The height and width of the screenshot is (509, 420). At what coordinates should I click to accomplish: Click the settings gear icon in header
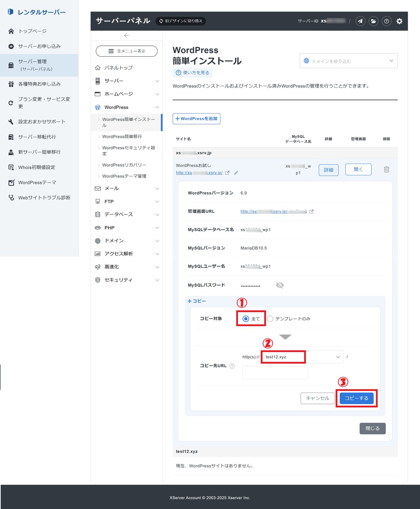tap(399, 21)
